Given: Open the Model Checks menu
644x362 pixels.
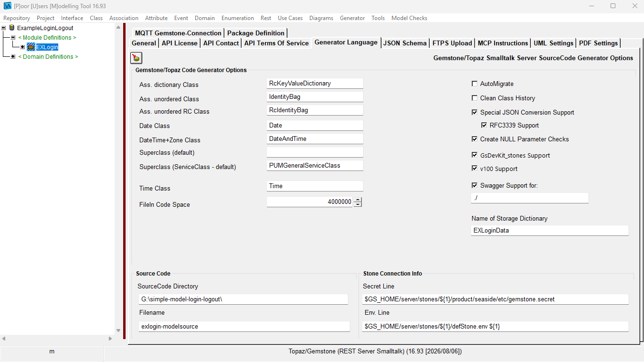Looking at the screenshot, I should tap(409, 18).
